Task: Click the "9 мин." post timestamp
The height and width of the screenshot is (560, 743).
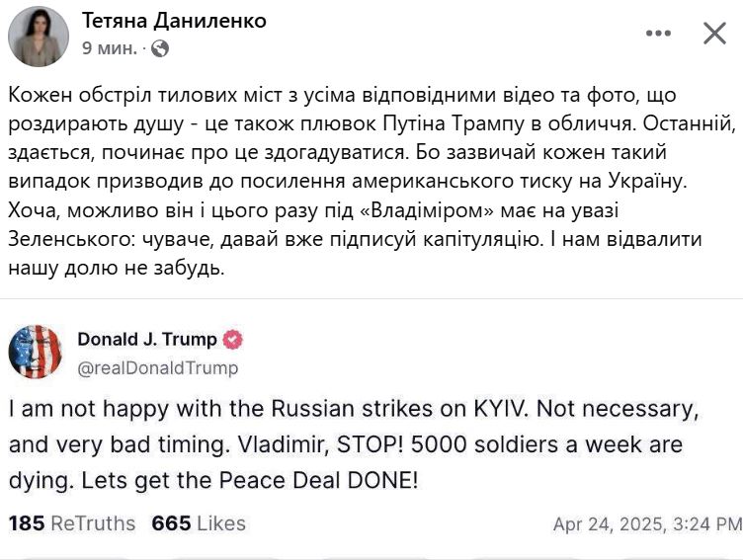Action: point(110,47)
